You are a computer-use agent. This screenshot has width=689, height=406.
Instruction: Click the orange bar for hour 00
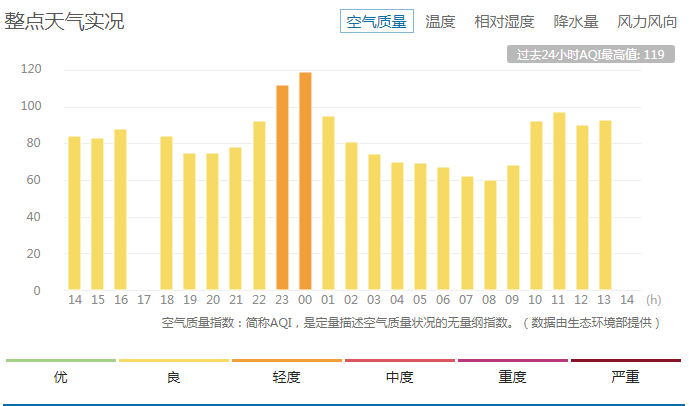[305, 181]
